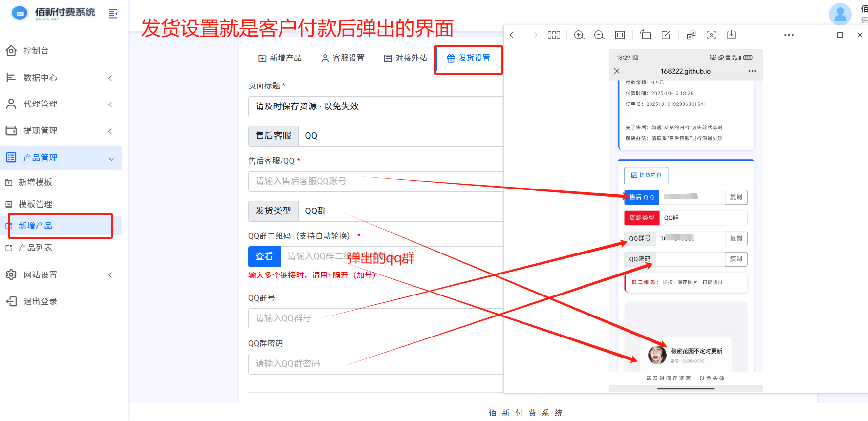Go to previous image with back arrow
Image resolution: width=868 pixels, height=421 pixels.
point(513,35)
